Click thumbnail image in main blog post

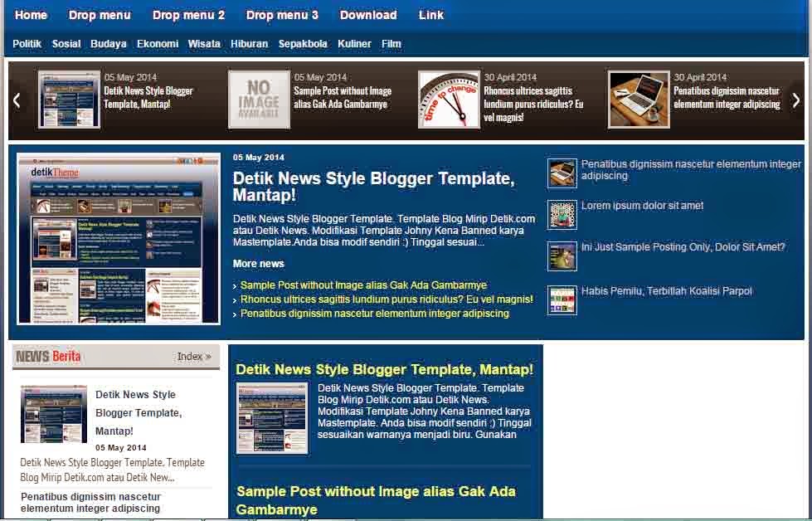coord(272,418)
